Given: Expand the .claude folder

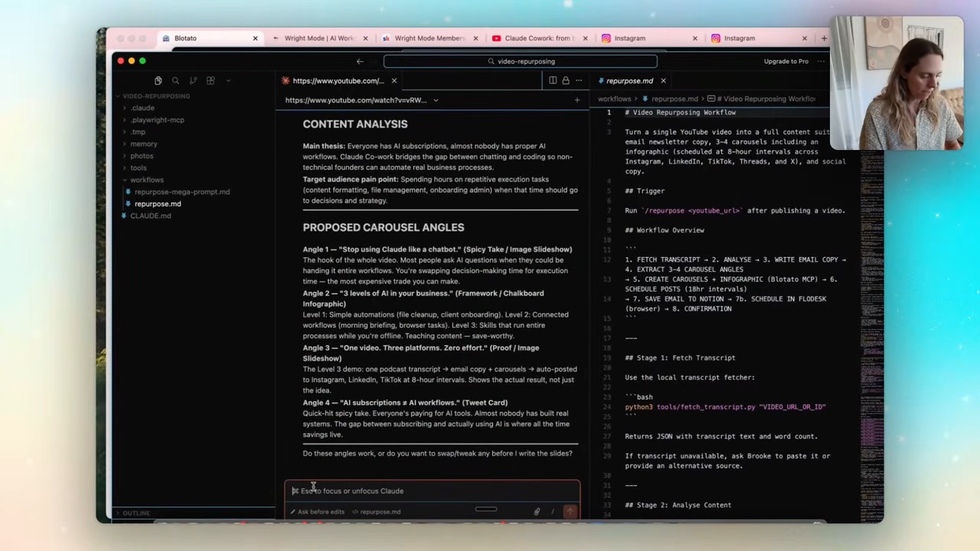Looking at the screenshot, I should coord(142,108).
